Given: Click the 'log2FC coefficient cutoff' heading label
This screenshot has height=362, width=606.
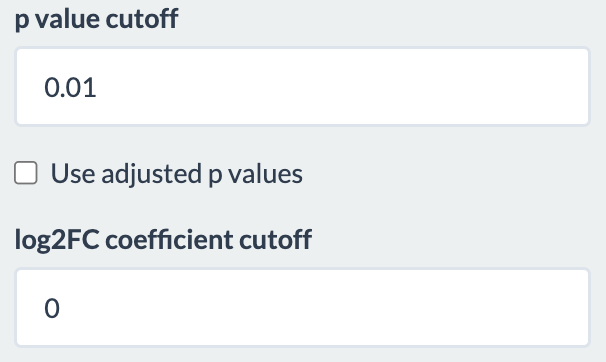Looking at the screenshot, I should 163,240.
